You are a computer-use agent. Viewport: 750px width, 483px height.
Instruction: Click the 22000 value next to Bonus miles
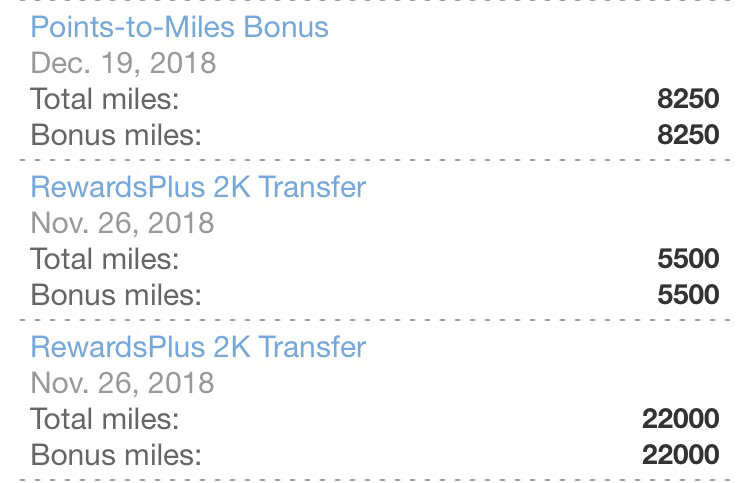pyautogui.click(x=680, y=455)
